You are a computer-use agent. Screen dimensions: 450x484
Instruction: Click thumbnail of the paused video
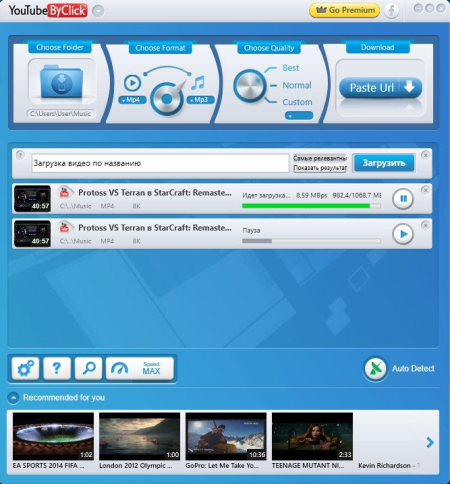click(32, 234)
